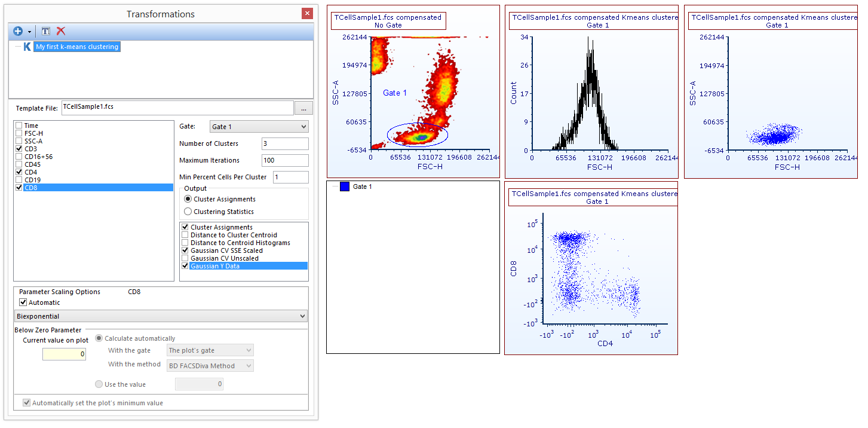The height and width of the screenshot is (428, 868).
Task: Select 'My first k-means clustering' item
Action: [77, 47]
